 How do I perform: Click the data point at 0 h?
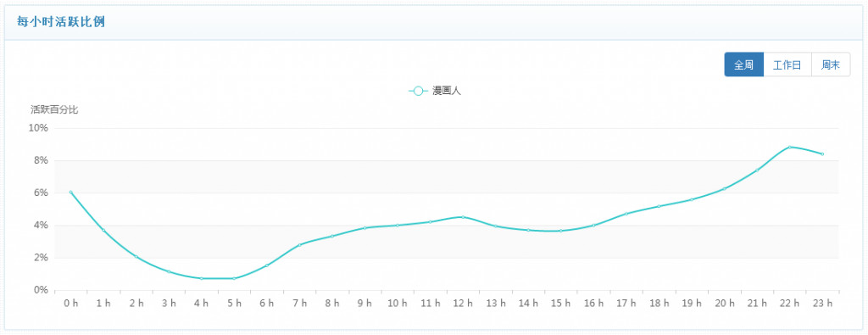(x=71, y=193)
